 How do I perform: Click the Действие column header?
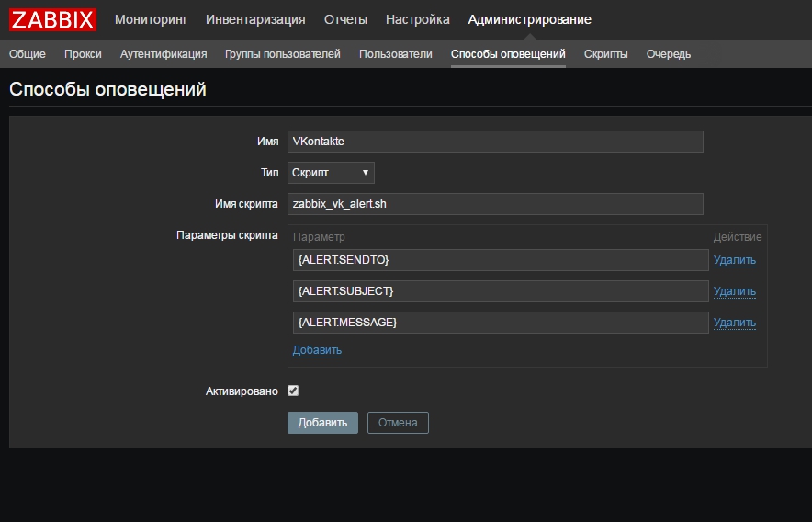pos(738,237)
